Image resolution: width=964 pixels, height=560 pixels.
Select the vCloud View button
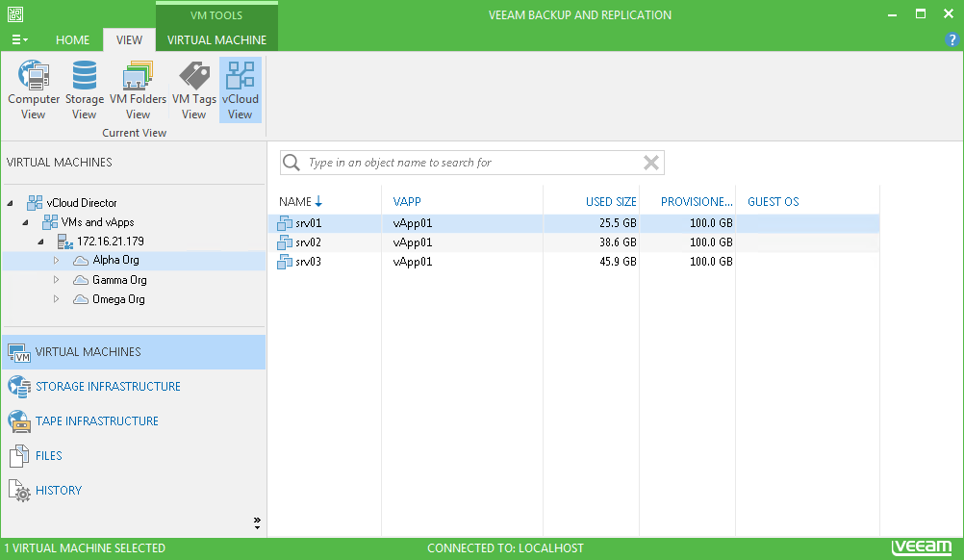(241, 89)
